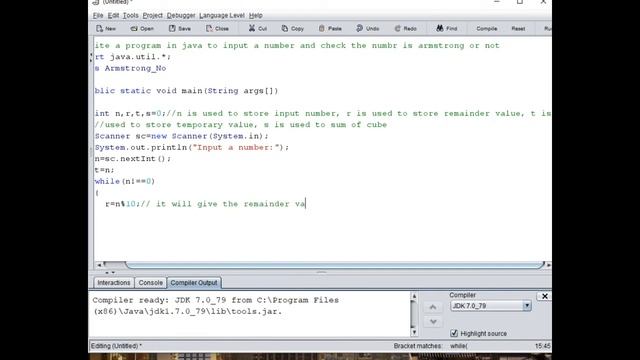Click the 'while(n!==0)' code line
640x360 pixels.
point(124,181)
